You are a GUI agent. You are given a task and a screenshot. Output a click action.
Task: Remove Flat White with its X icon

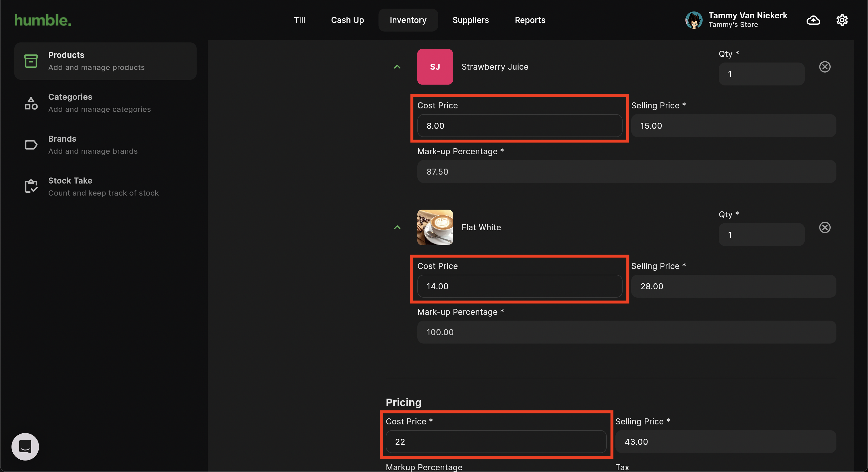click(x=825, y=227)
